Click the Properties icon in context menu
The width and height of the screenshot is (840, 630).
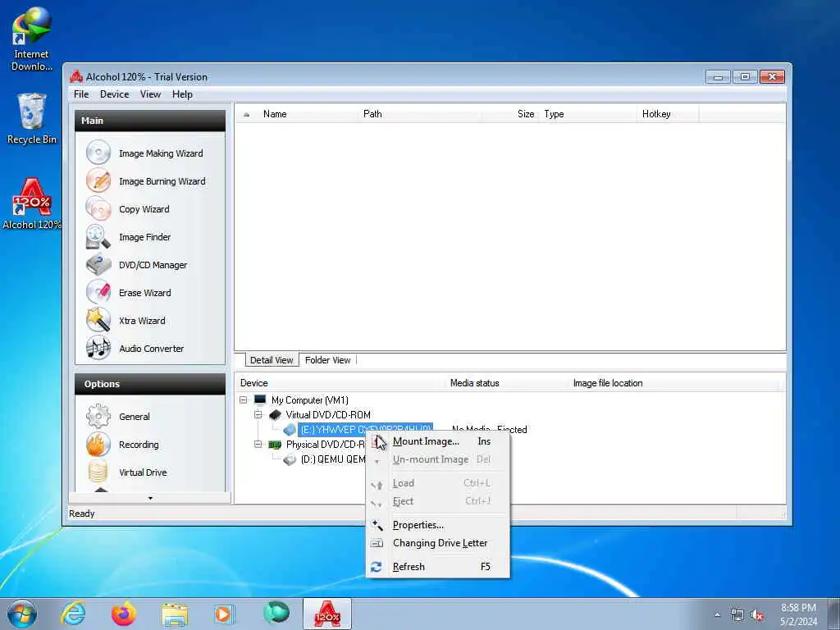coord(377,525)
